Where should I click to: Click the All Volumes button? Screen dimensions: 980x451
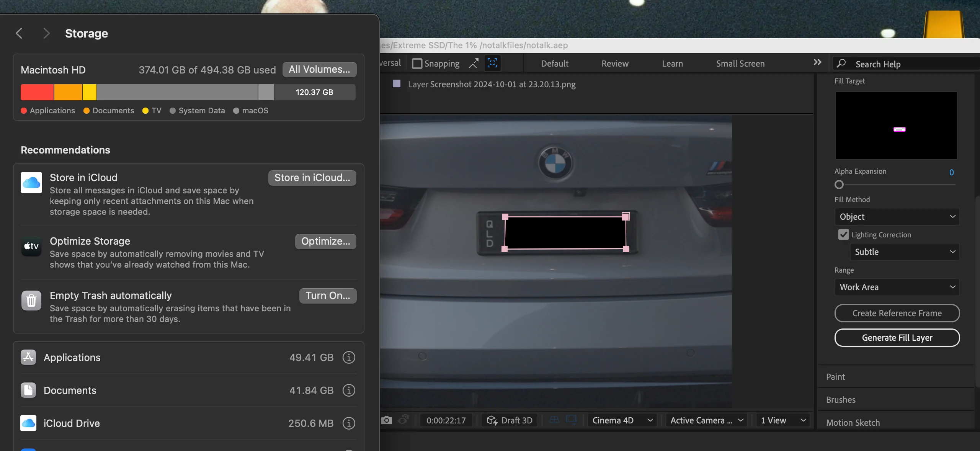tap(319, 69)
